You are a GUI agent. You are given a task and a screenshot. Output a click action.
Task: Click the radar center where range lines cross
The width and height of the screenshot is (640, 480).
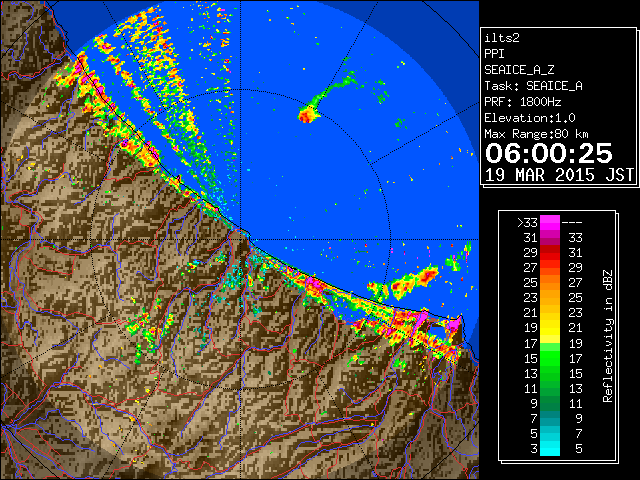[x=241, y=240]
